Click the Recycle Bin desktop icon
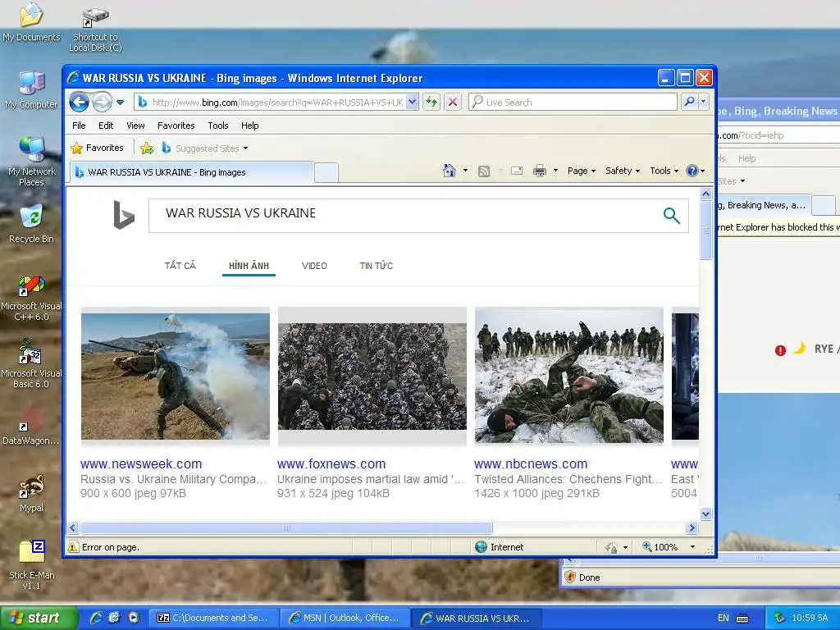Screen dimensions: 840x630 (x=32, y=224)
